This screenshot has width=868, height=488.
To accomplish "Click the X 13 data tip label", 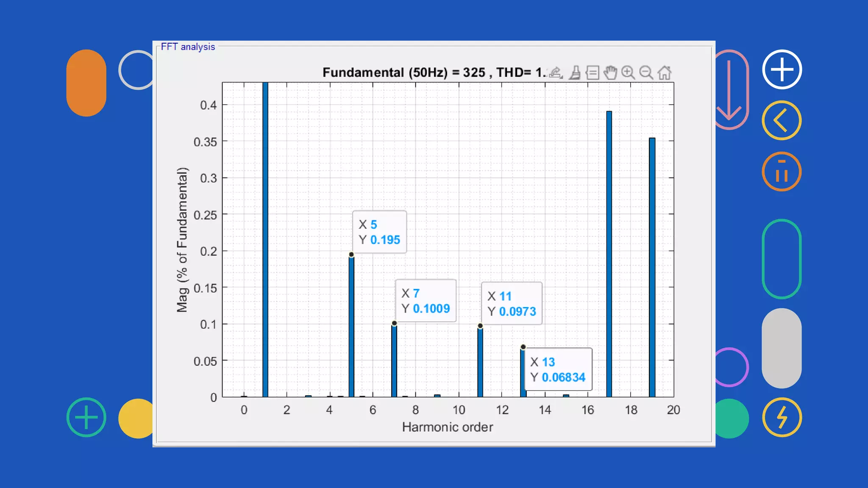I will coord(558,369).
